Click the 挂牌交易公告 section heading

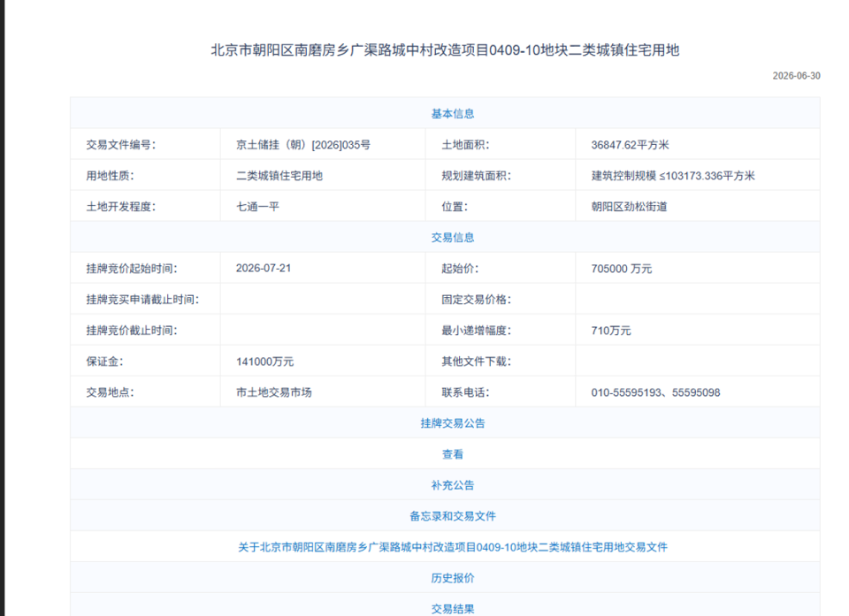[x=453, y=423]
